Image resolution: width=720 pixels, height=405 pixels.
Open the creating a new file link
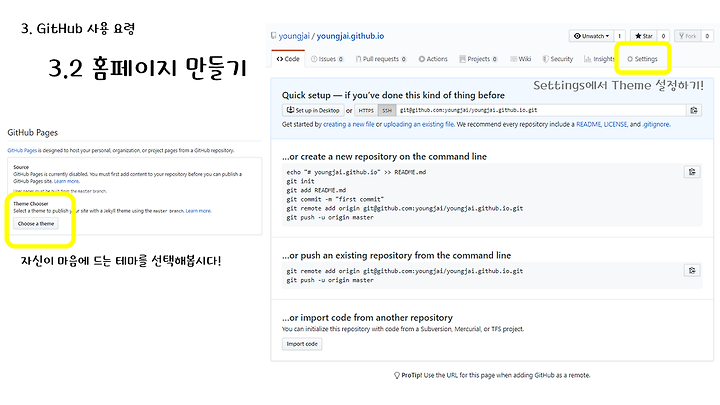tap(349, 124)
